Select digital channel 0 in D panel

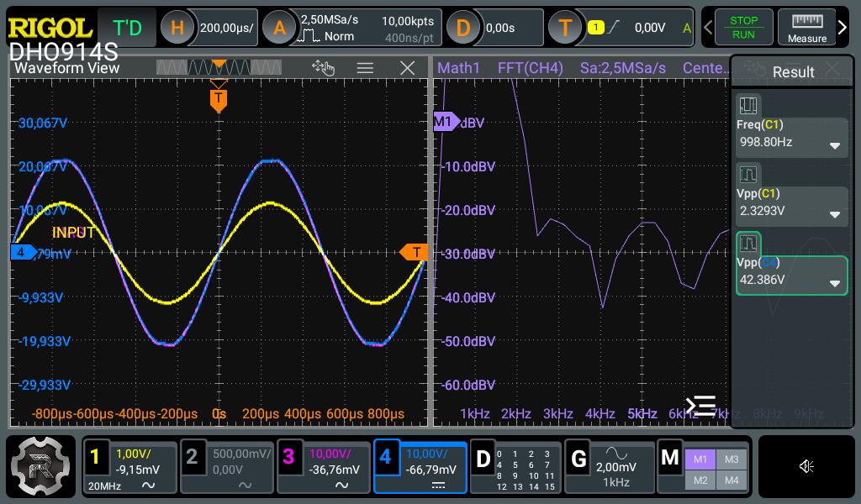499,454
